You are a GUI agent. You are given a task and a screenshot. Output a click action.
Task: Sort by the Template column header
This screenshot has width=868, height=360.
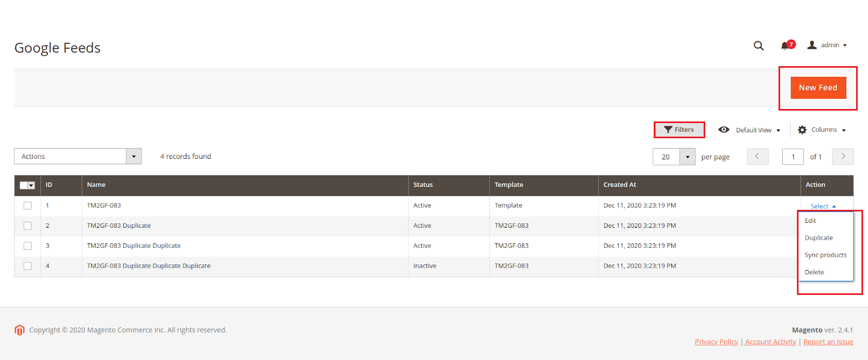(544, 185)
